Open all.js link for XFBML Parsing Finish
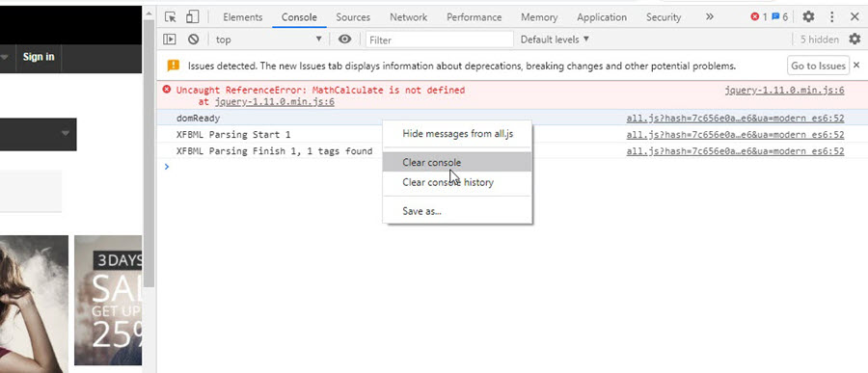Viewport: 868px width, 373px height. coord(735,151)
